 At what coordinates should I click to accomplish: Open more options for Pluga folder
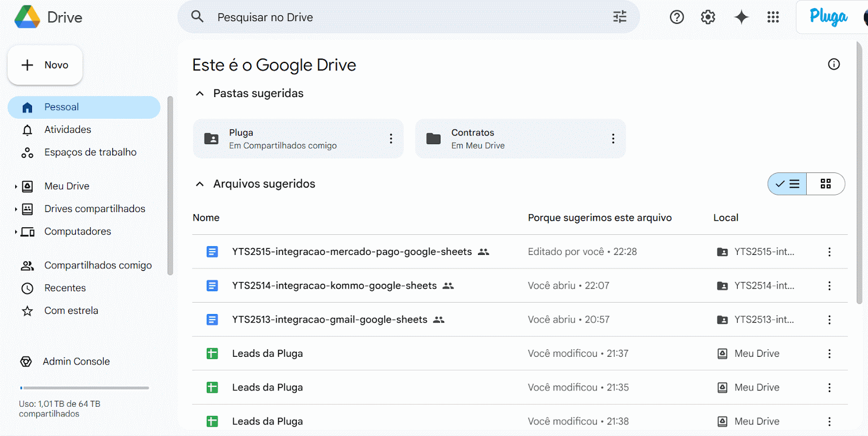point(391,139)
